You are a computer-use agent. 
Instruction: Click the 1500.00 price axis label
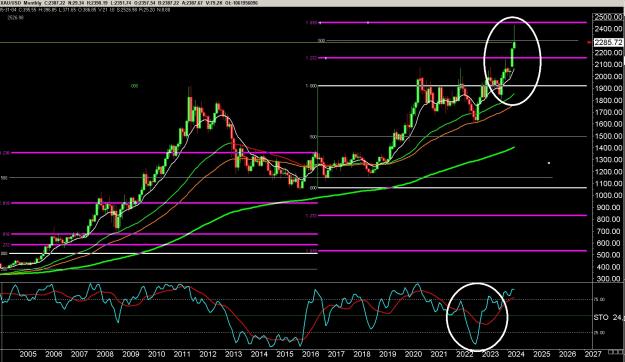point(608,136)
